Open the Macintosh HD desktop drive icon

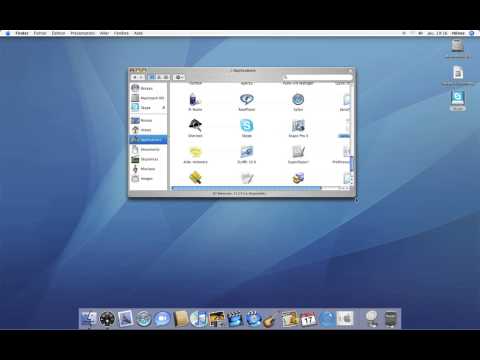point(458,46)
